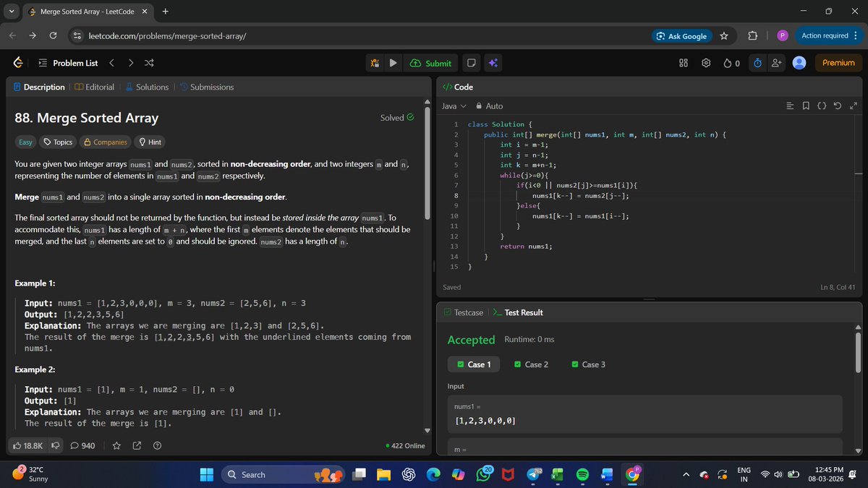Select Case 2 test case
Viewport: 868px width, 488px height.
[531, 364]
